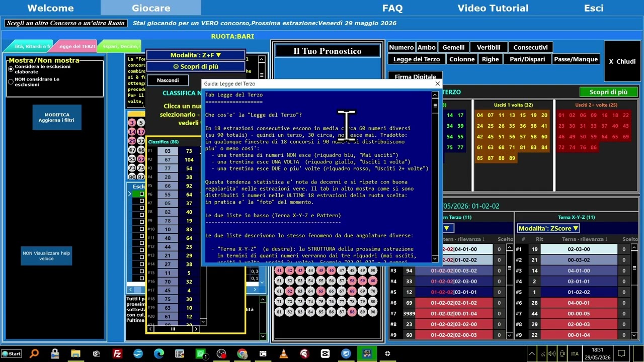Select pink number ball 59 in Pronostico grid
644x362 pixels.
pyautogui.click(x=362, y=281)
